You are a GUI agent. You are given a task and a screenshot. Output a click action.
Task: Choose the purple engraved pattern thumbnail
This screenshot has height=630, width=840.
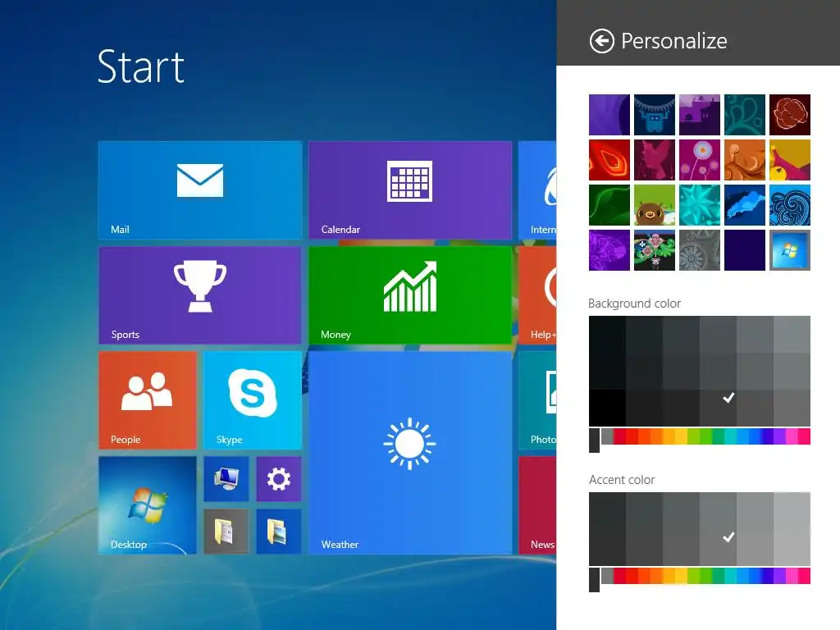[x=609, y=250]
